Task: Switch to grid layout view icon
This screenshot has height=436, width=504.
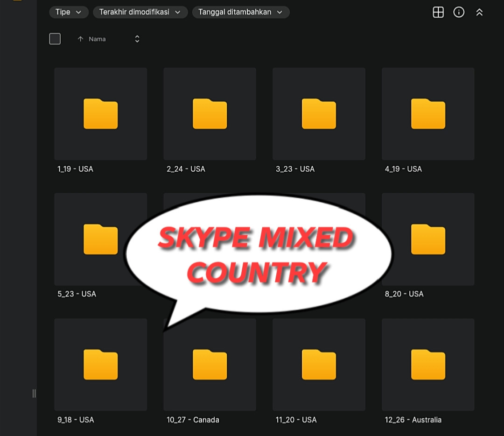Action: pyautogui.click(x=438, y=12)
